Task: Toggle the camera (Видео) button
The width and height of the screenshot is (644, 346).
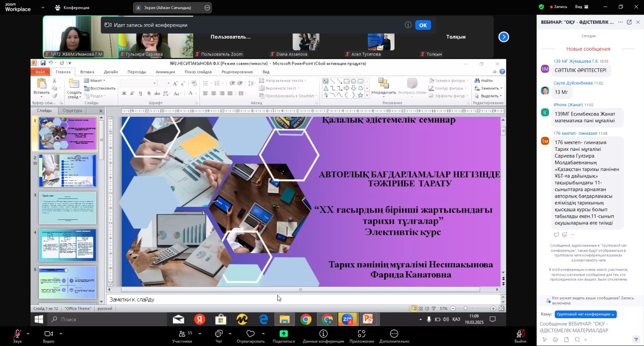Action: [x=48, y=334]
